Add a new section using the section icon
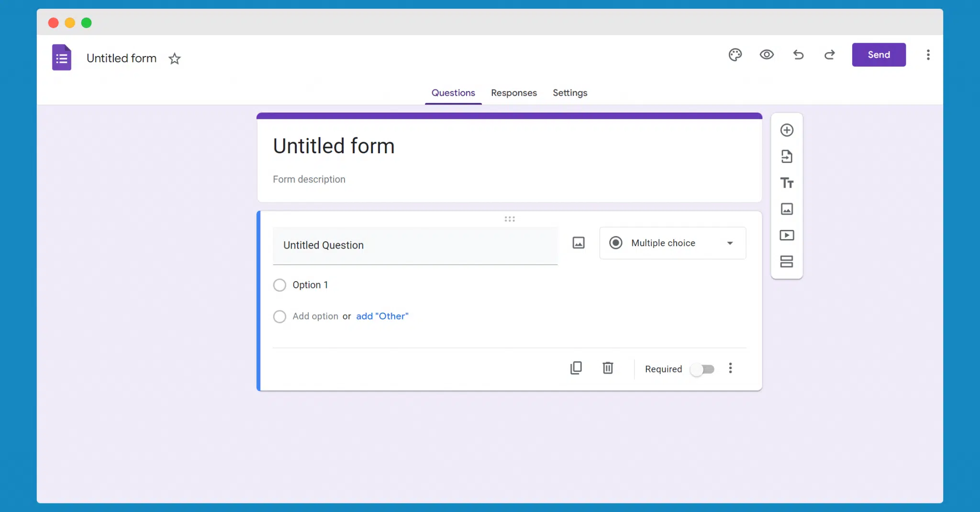This screenshot has width=980, height=512. tap(787, 262)
